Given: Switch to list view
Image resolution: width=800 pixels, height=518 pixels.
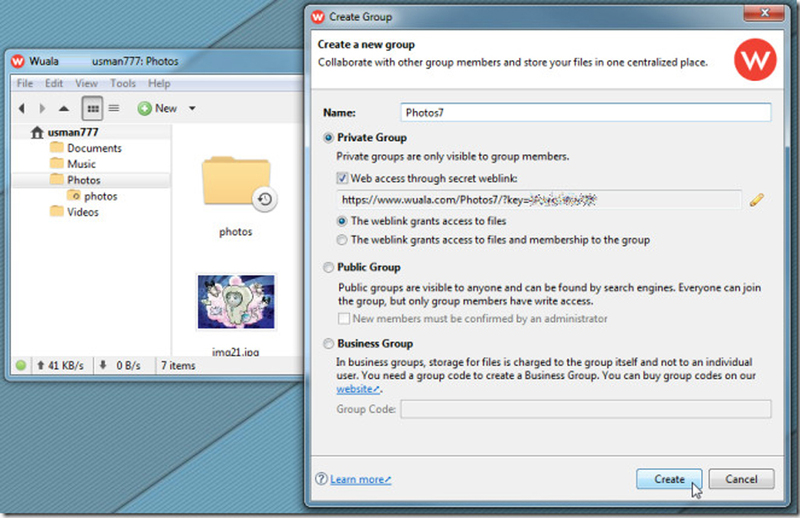Looking at the screenshot, I should point(114,108).
